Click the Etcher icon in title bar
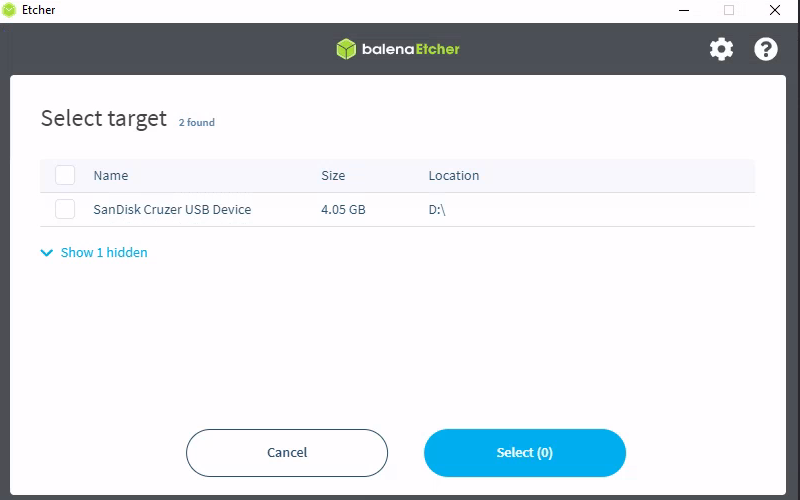The image size is (800, 500). (10, 10)
